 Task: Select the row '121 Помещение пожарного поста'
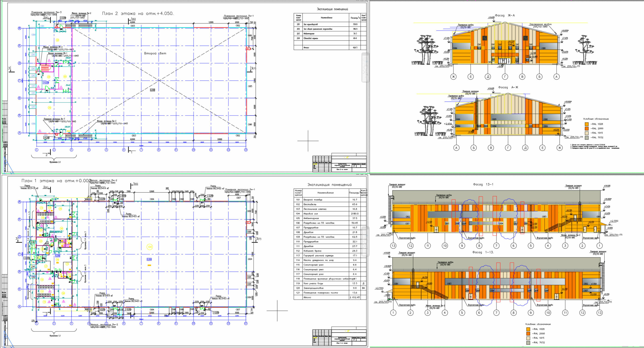click(330, 293)
